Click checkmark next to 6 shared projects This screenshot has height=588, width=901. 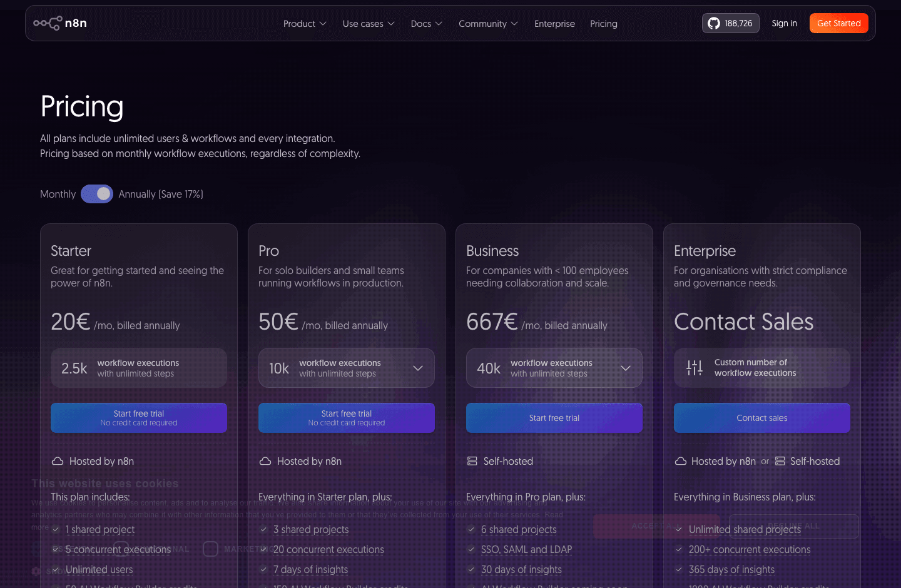tap(471, 529)
